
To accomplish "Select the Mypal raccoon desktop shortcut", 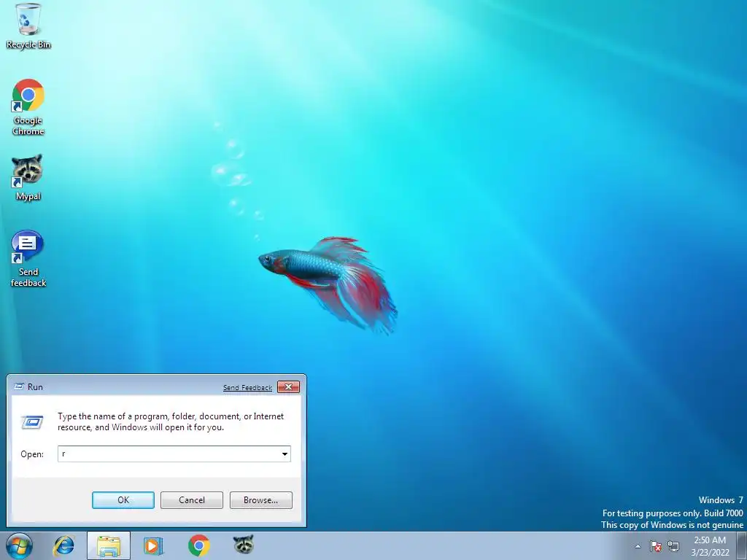I will pos(28,177).
